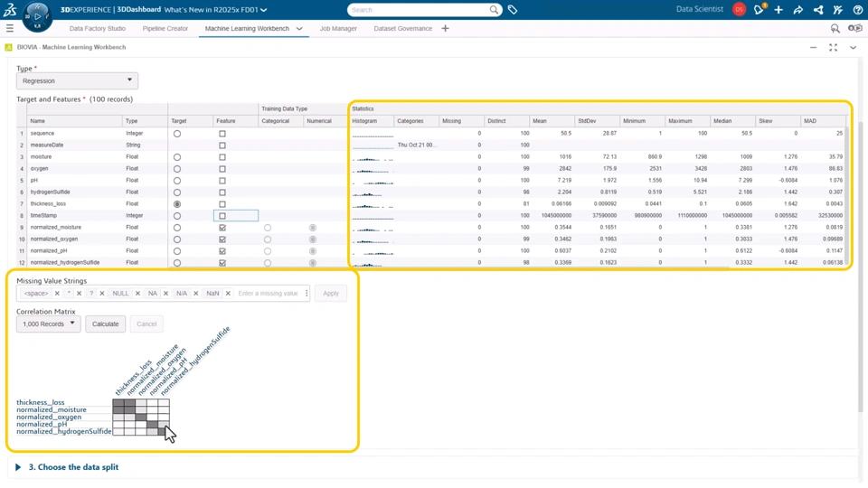Check Feature box for timeStamp
This screenshot has width=868, height=488.
tap(222, 216)
